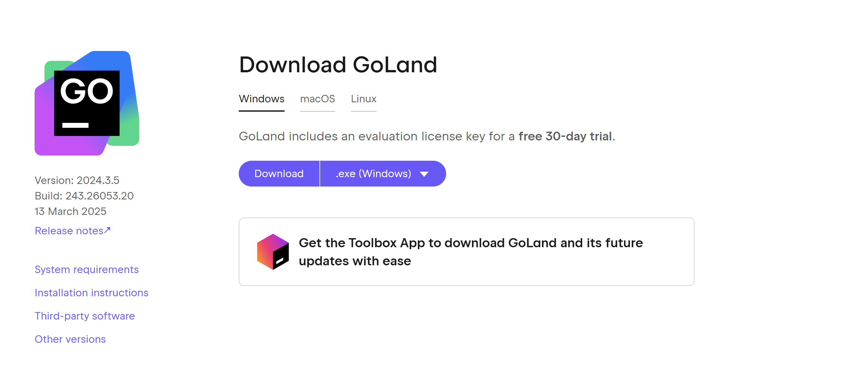Open the System requirements link
Screen dimensions: 868x365
click(x=87, y=269)
